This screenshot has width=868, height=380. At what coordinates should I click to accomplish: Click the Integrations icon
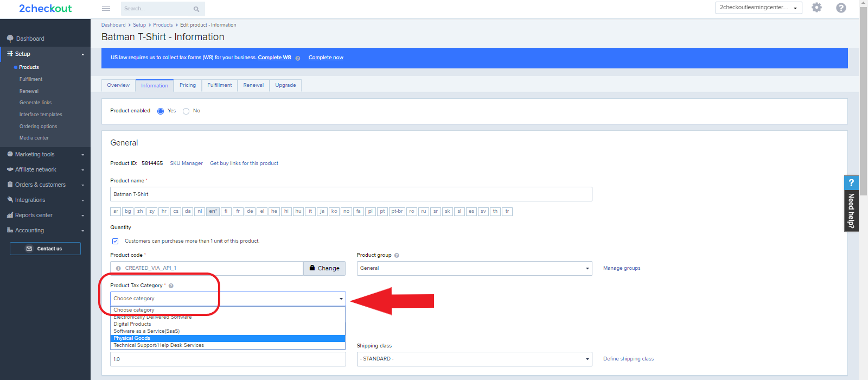coord(10,200)
